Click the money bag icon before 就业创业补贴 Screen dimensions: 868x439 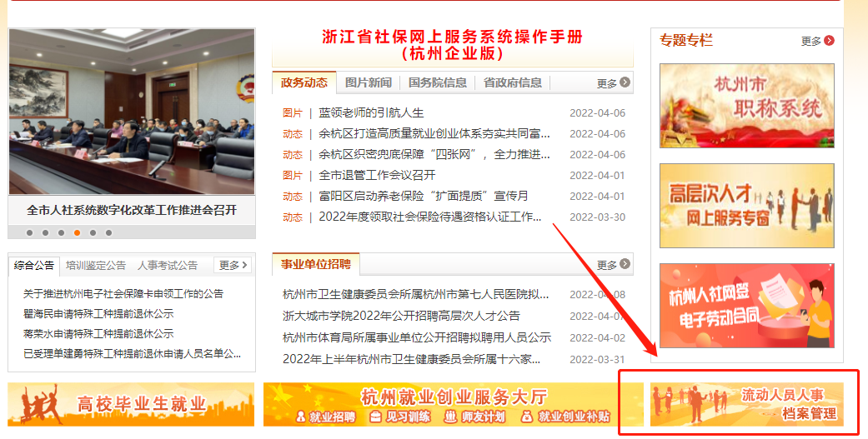528,417
